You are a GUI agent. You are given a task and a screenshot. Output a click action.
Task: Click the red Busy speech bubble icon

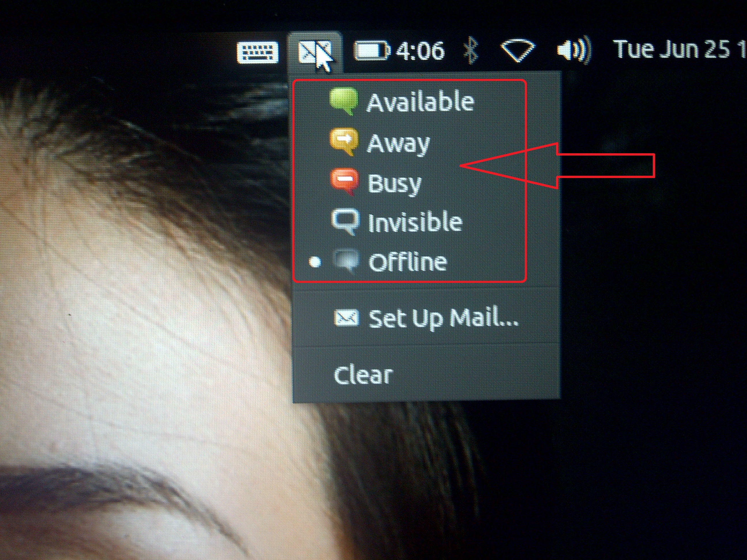(x=344, y=181)
